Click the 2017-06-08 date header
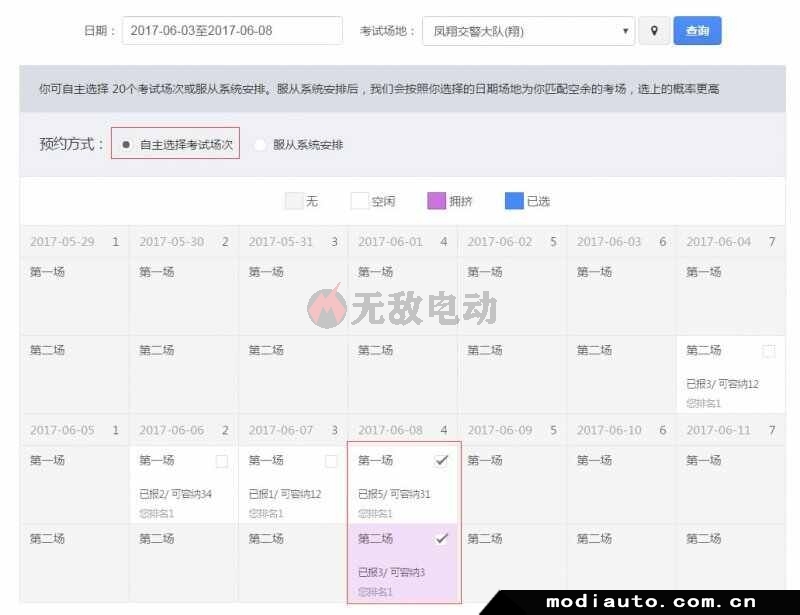 [x=403, y=431]
